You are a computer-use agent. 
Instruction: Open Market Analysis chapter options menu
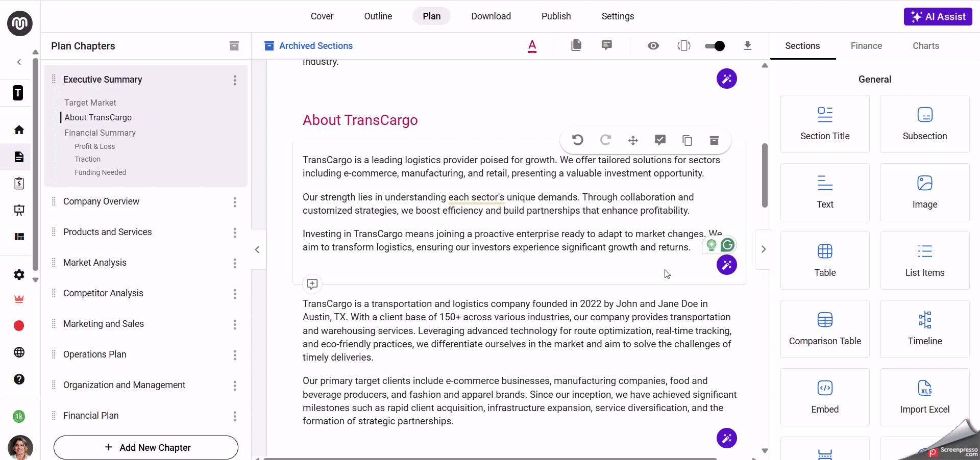235,263
